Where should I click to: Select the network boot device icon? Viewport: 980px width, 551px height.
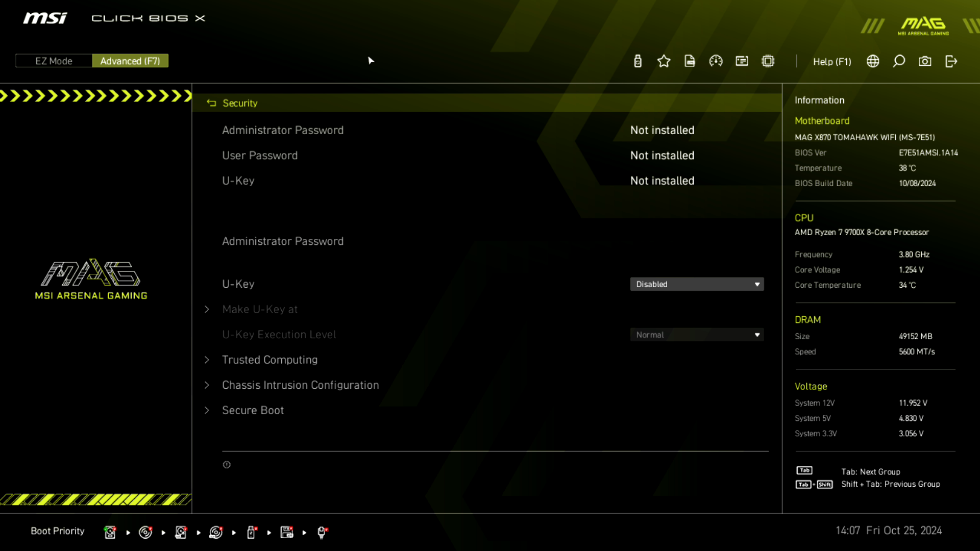tap(322, 532)
